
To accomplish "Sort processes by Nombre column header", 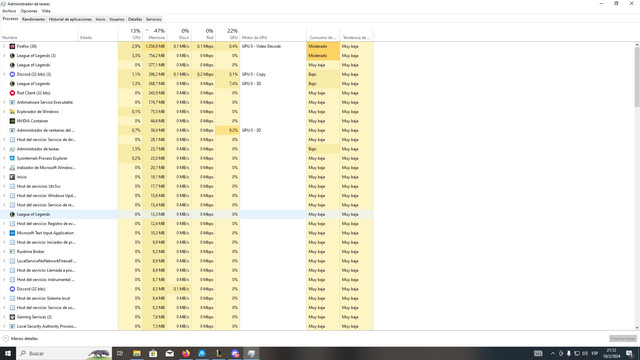I will pyautogui.click(x=39, y=34).
